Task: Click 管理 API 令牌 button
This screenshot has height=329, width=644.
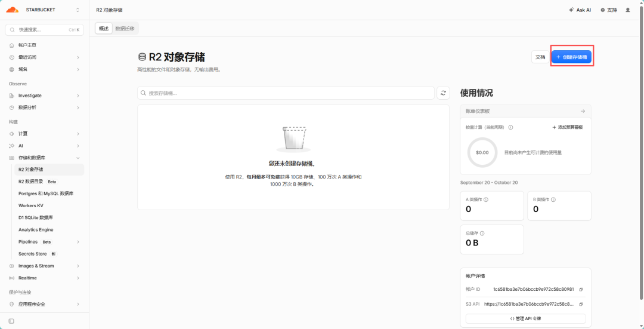Action: [x=526, y=319]
